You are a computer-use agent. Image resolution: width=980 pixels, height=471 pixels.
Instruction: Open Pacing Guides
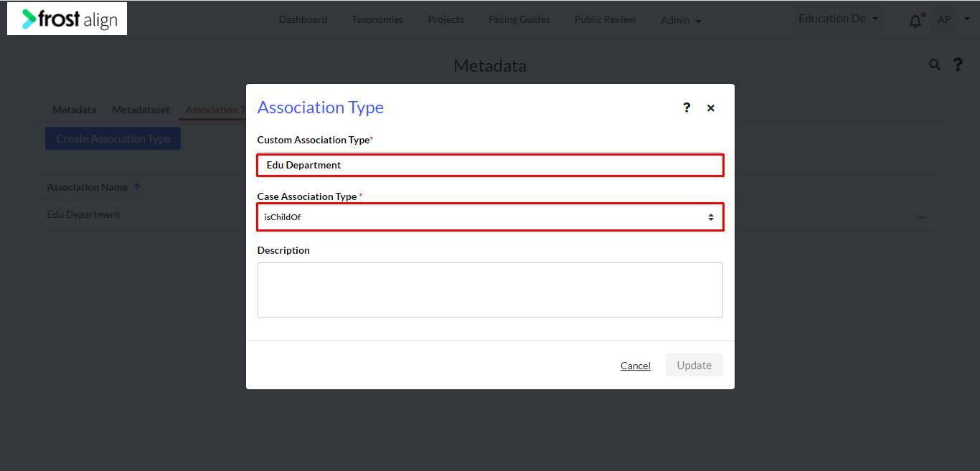pos(519,19)
